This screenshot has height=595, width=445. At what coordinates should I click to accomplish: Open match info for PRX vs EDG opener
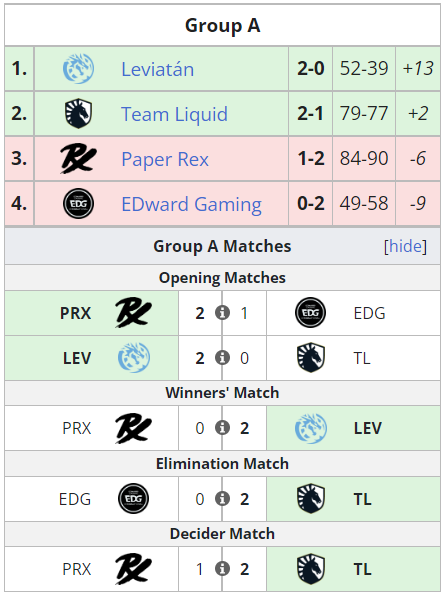222,313
